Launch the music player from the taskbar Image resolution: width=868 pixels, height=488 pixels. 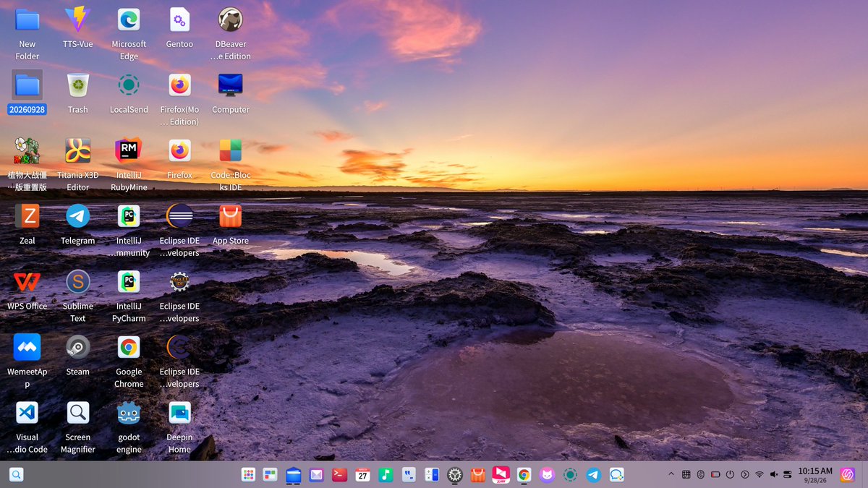tap(386, 475)
